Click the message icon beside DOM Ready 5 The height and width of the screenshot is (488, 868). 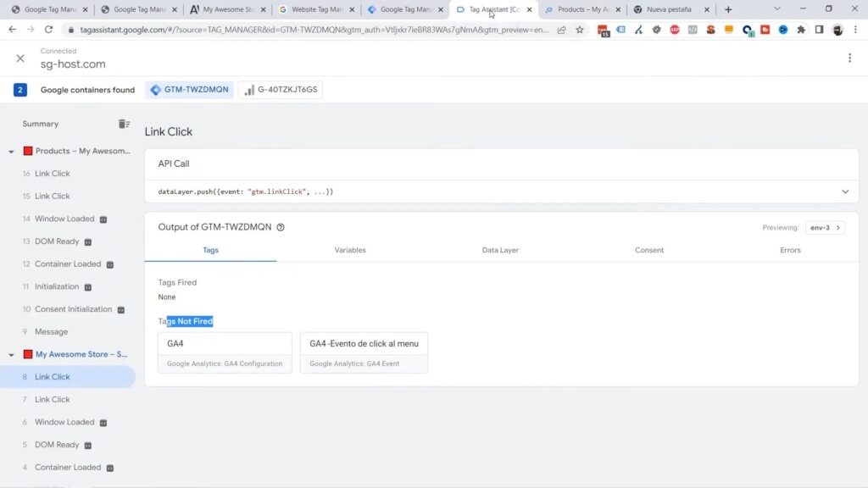point(88,446)
